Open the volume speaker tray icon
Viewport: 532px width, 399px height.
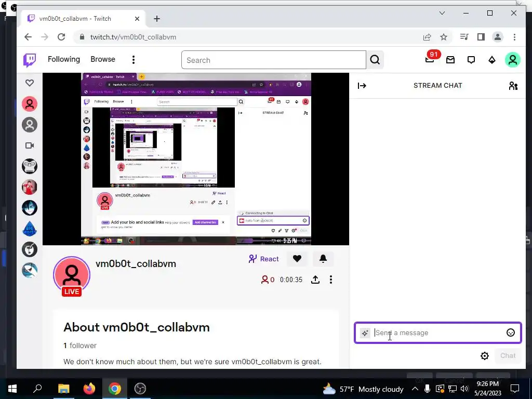464,389
